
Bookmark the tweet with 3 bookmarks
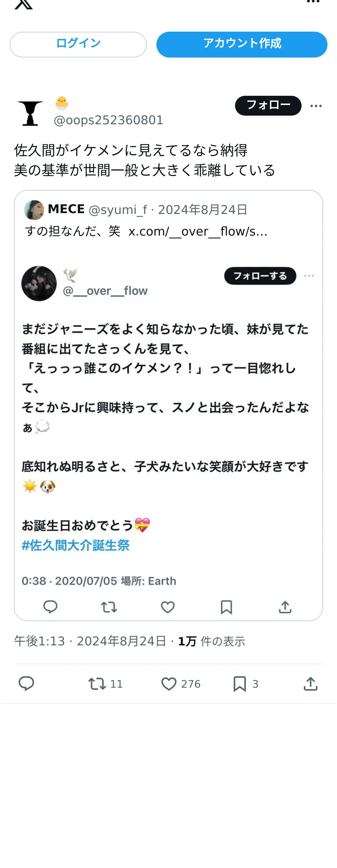(246, 684)
